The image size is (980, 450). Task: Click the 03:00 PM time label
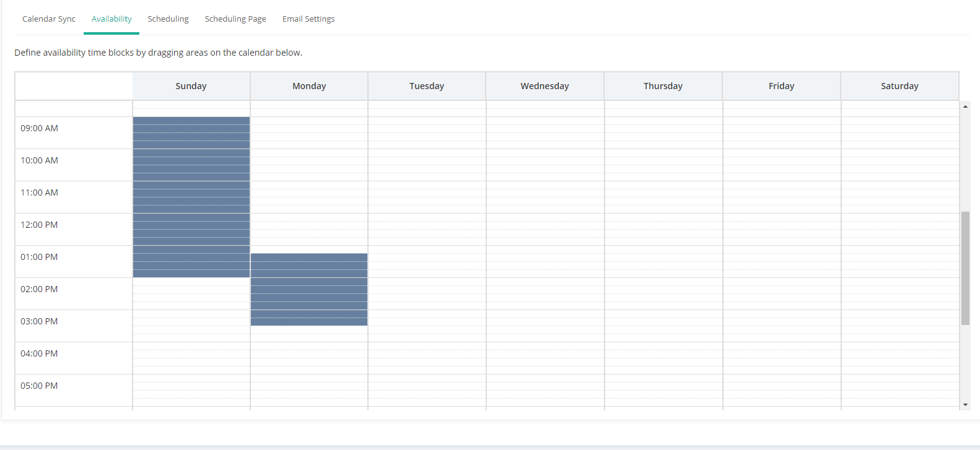coord(39,321)
